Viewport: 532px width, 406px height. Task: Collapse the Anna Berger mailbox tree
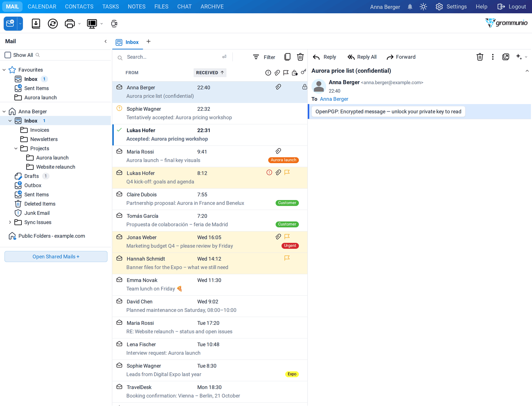4,111
